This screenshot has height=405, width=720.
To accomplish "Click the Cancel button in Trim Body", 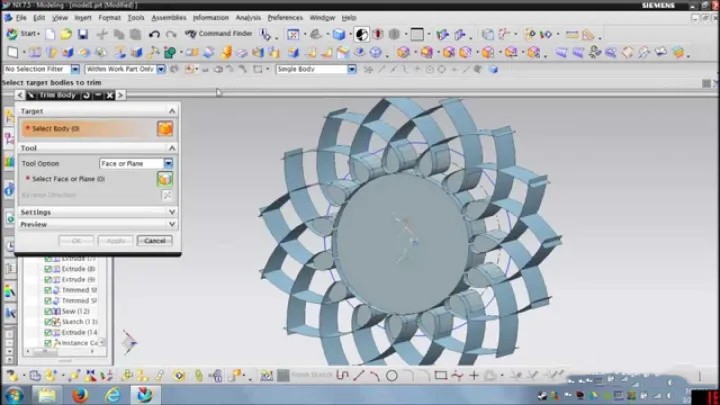I will [154, 241].
